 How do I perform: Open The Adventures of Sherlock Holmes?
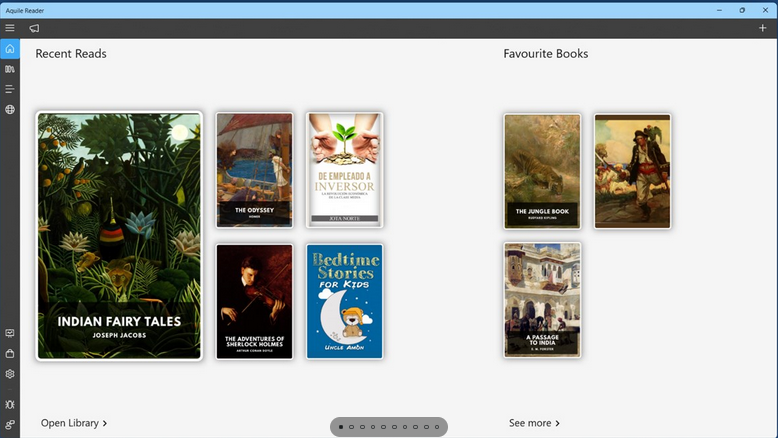coord(255,302)
